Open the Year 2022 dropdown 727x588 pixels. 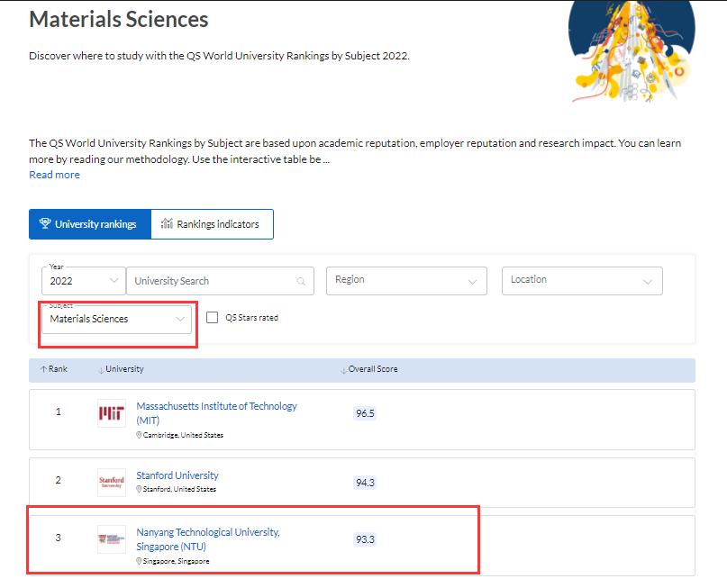[x=85, y=281]
